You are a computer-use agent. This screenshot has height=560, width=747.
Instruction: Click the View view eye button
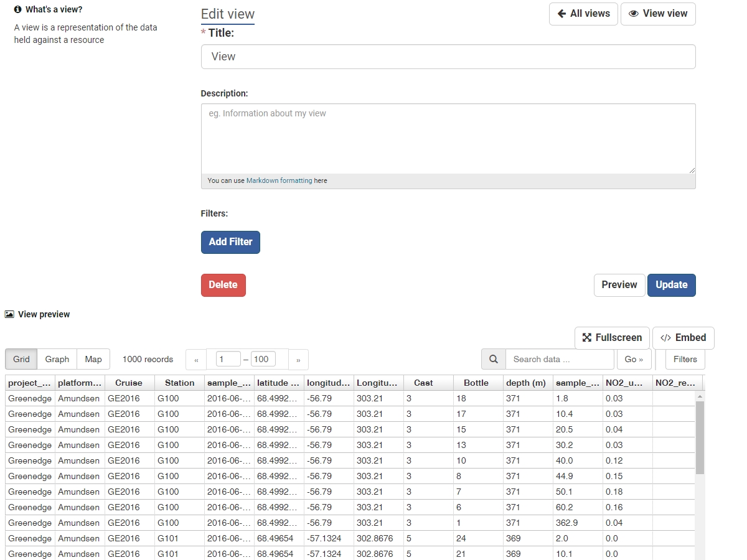[x=658, y=14]
